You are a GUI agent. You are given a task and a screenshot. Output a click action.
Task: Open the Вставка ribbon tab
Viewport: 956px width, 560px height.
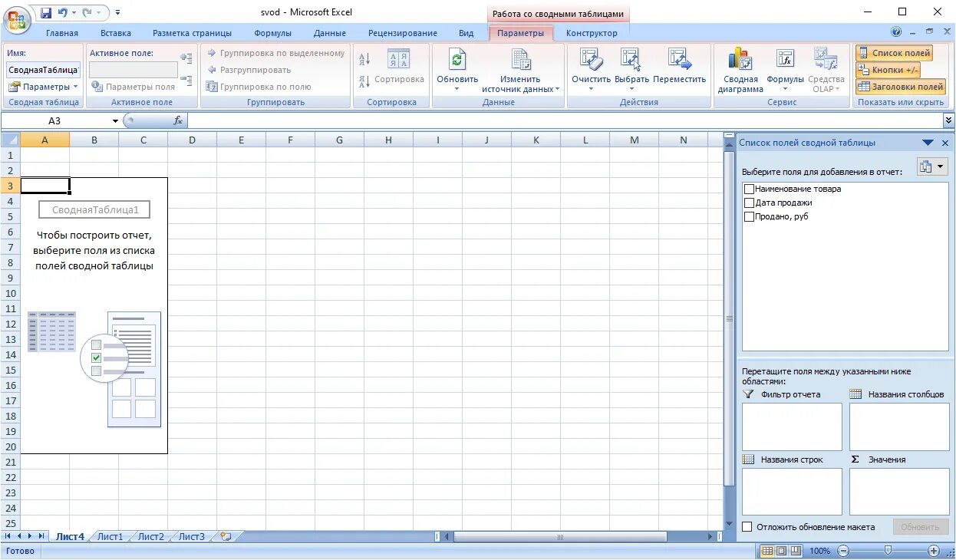(x=116, y=33)
